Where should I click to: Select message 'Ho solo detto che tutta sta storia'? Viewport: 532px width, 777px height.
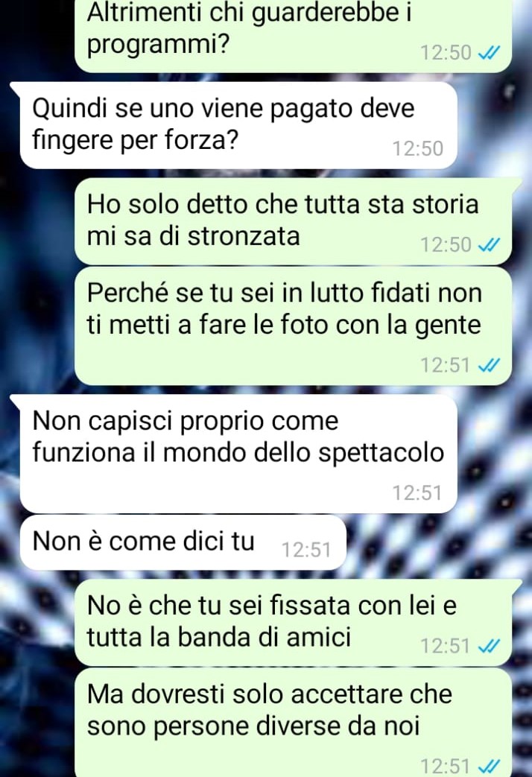point(293,221)
